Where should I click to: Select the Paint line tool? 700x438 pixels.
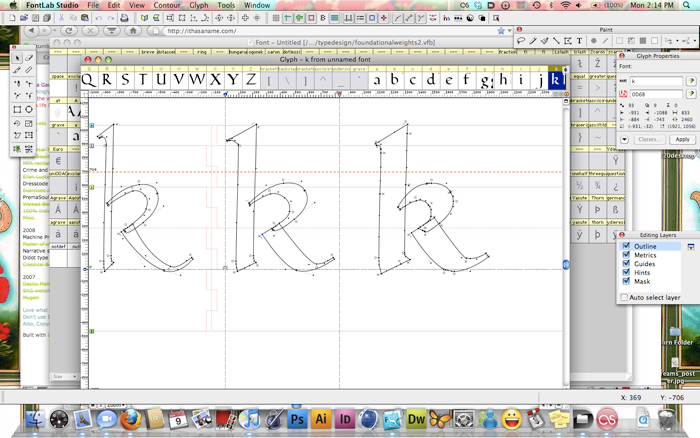(556, 41)
